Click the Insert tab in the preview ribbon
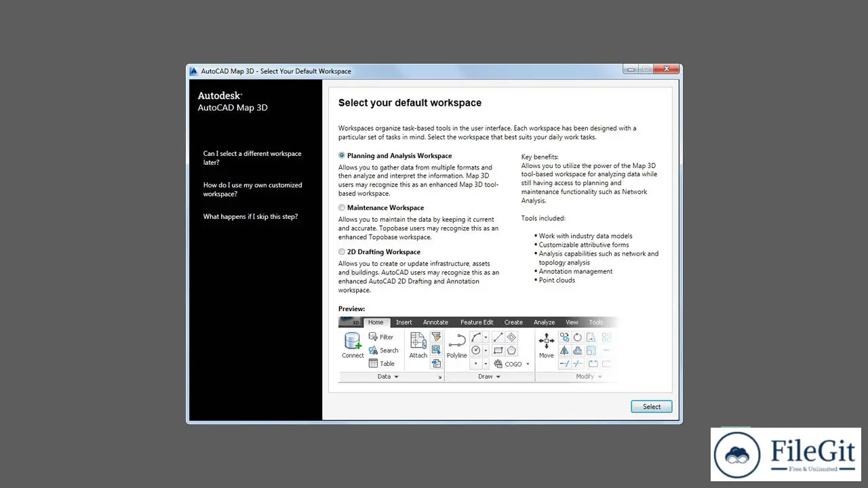The width and height of the screenshot is (868, 488). coord(404,323)
